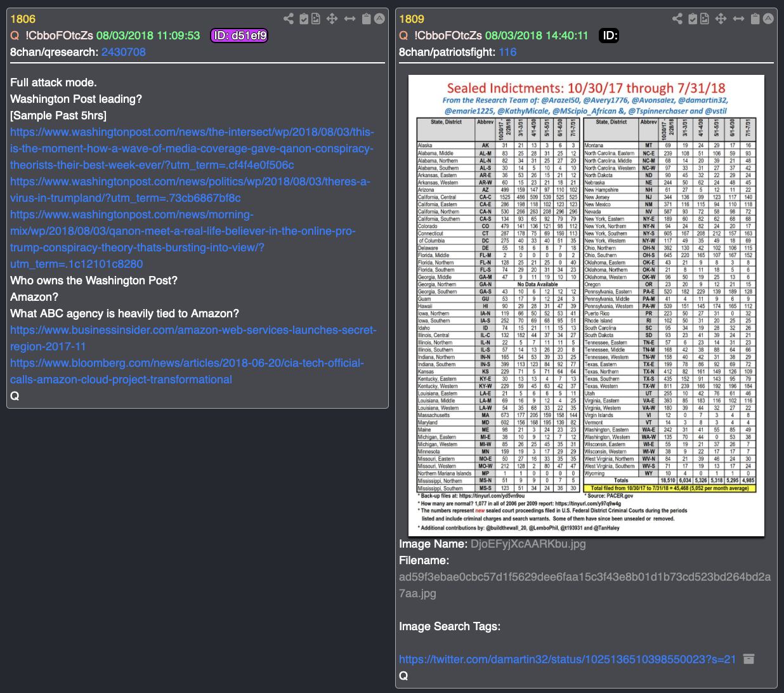Click the plain clipboard icon on post 1809
This screenshot has height=693, width=784.
(x=755, y=19)
